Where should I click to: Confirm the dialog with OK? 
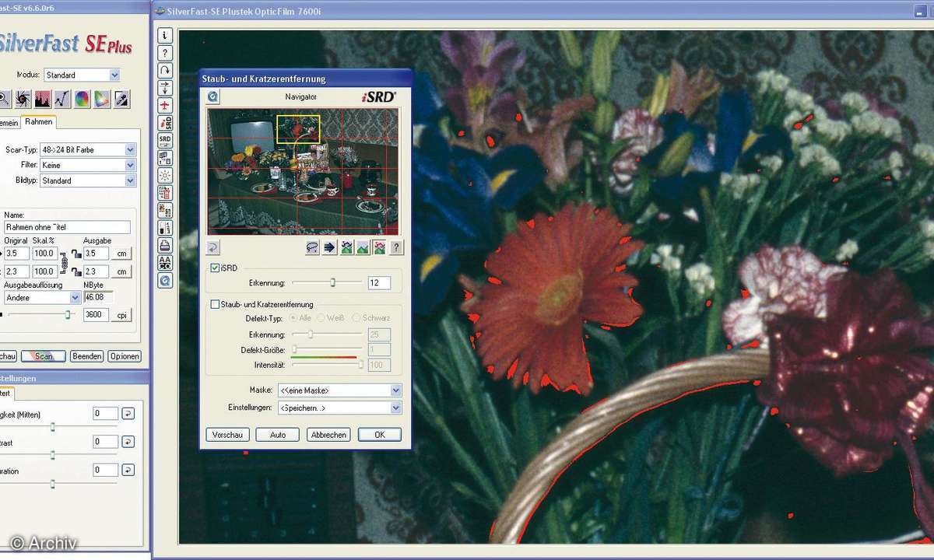coord(380,435)
